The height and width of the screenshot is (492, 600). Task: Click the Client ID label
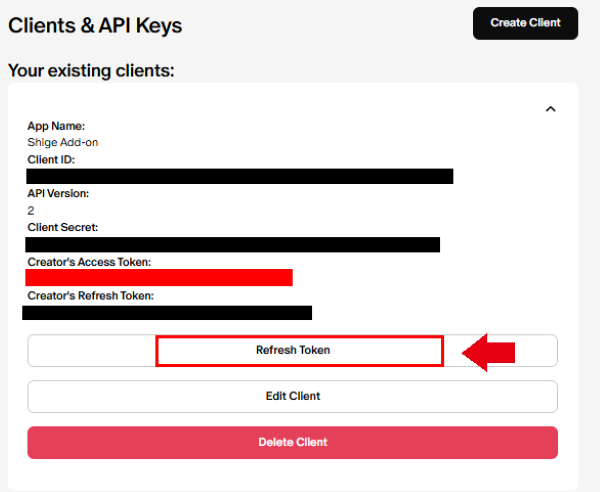pos(51,159)
